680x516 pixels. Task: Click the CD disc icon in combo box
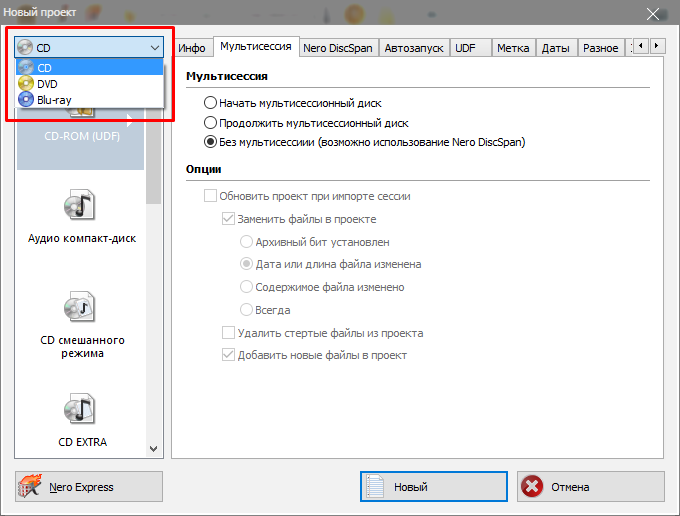(25, 47)
